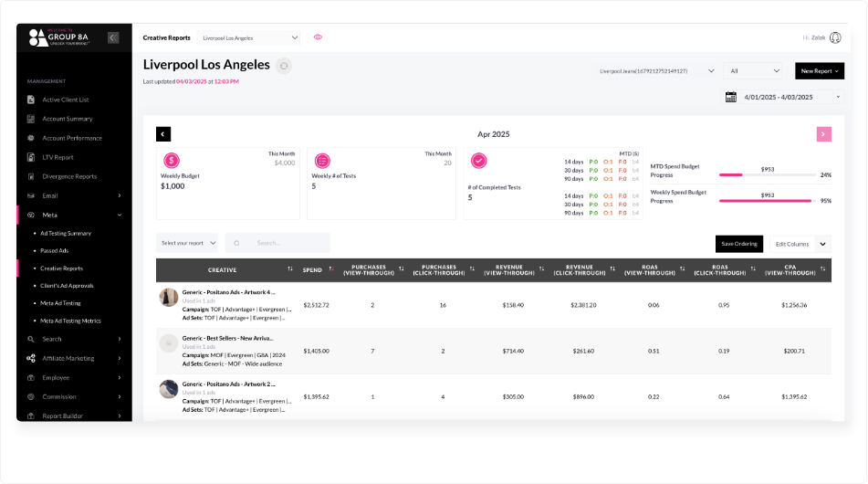The image size is (868, 484).
Task: Open Account Summary in sidebar
Action: pyautogui.click(x=68, y=119)
